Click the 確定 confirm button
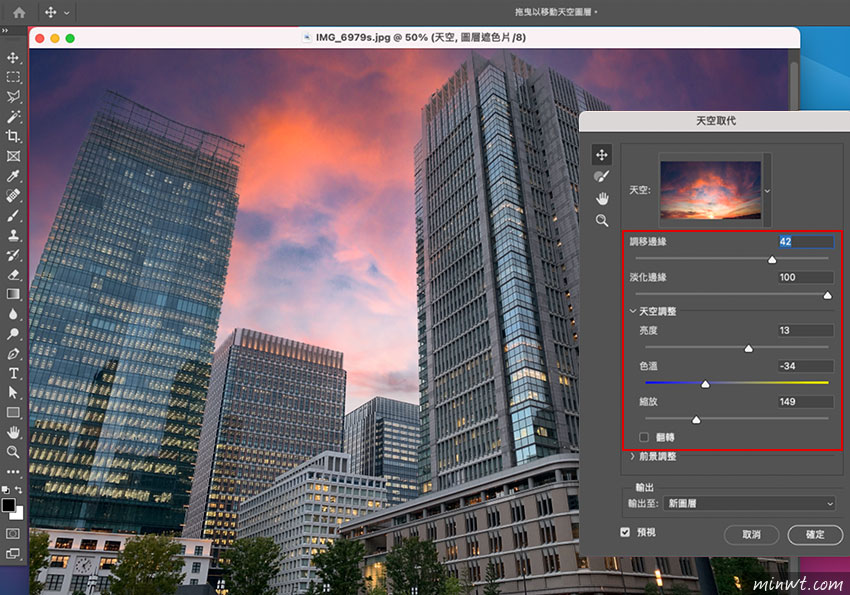This screenshot has width=850, height=595. (x=815, y=535)
